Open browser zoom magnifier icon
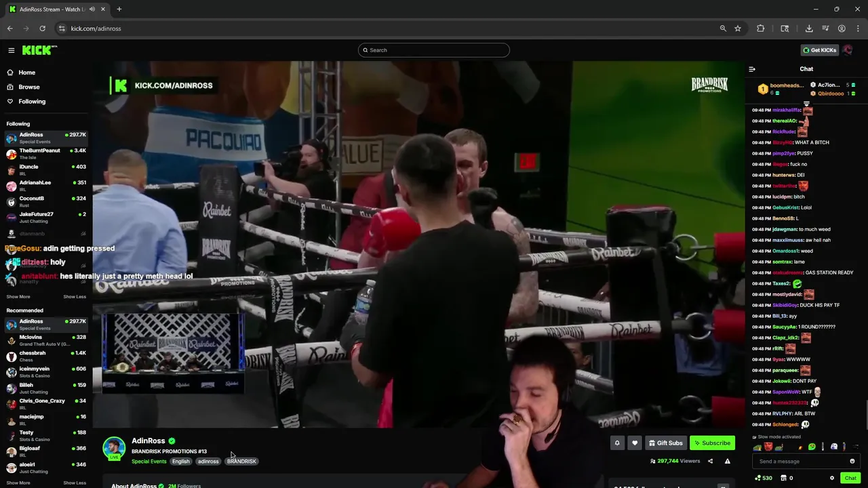The image size is (868, 488). (723, 28)
